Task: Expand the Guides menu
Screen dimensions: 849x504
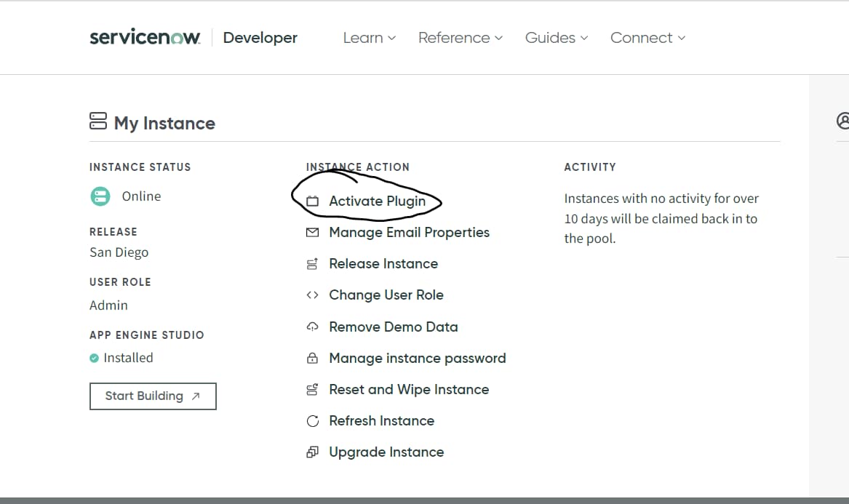Action: (x=556, y=38)
